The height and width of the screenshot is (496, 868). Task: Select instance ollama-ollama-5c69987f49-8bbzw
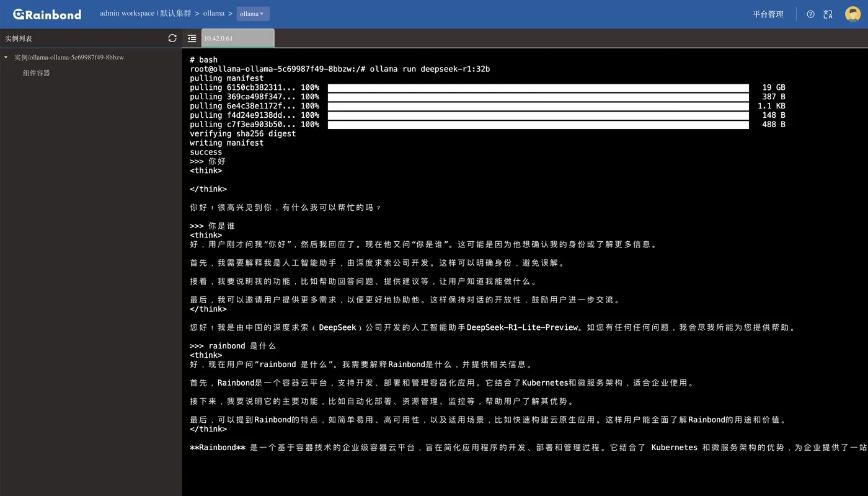[69, 58]
